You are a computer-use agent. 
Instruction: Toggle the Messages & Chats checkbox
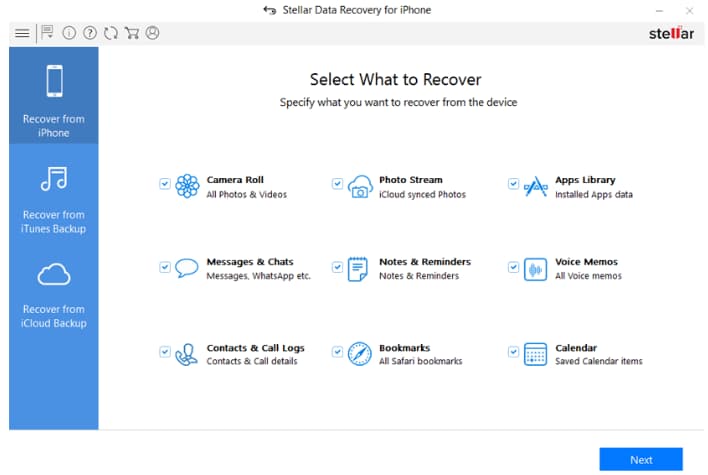point(165,267)
